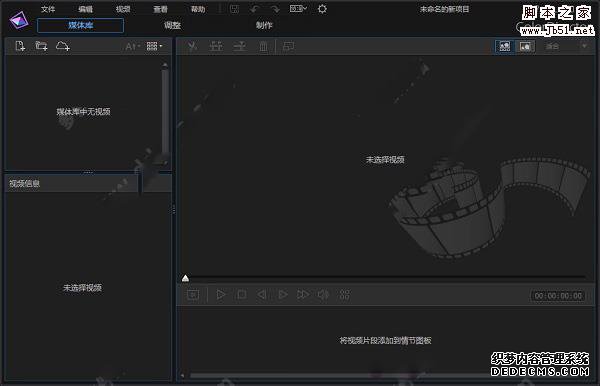
Task: Click the preview timeline playhead marker
Action: pyautogui.click(x=186, y=278)
